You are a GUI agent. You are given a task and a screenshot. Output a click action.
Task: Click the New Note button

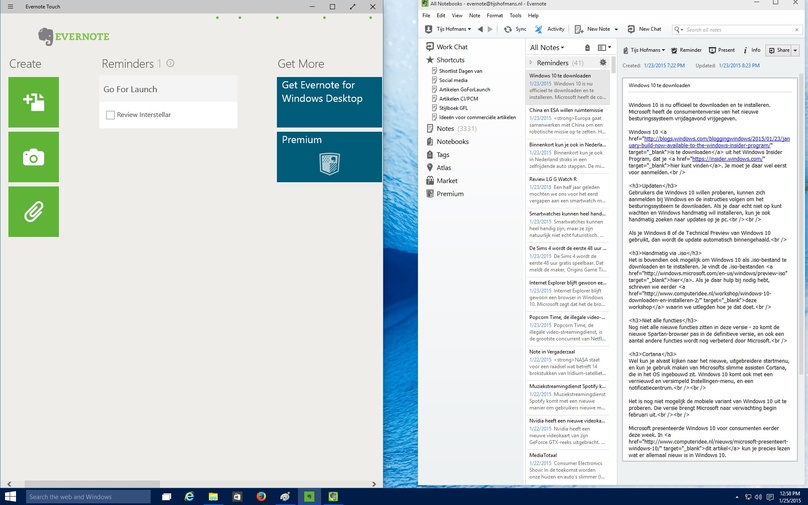pyautogui.click(x=593, y=29)
